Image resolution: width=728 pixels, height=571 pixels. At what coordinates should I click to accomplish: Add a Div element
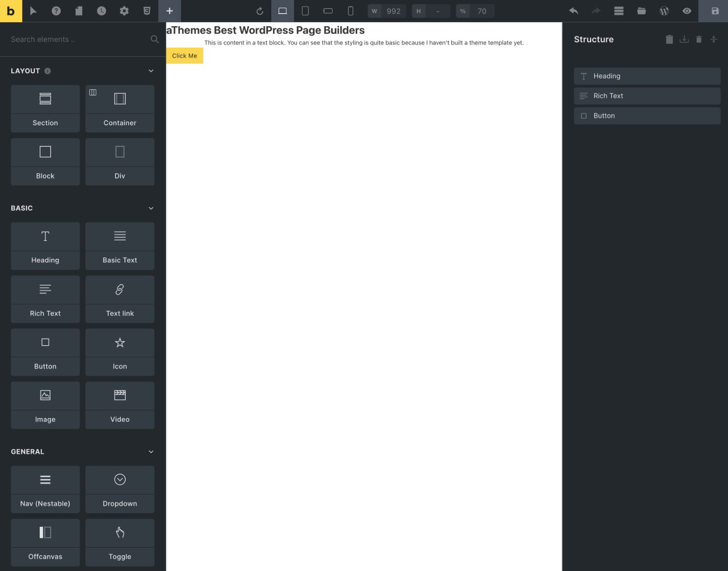click(x=120, y=162)
